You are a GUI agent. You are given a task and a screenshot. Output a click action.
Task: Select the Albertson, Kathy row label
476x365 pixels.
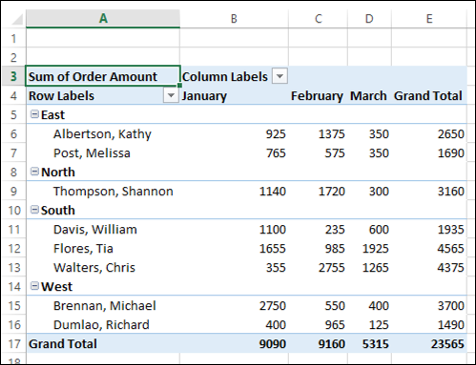coord(102,134)
